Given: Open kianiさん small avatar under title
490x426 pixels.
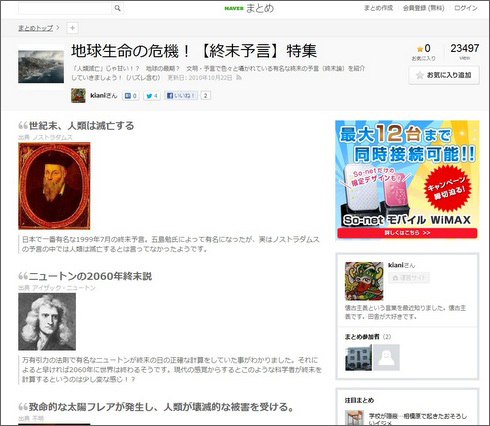Looking at the screenshot, I should tap(79, 96).
